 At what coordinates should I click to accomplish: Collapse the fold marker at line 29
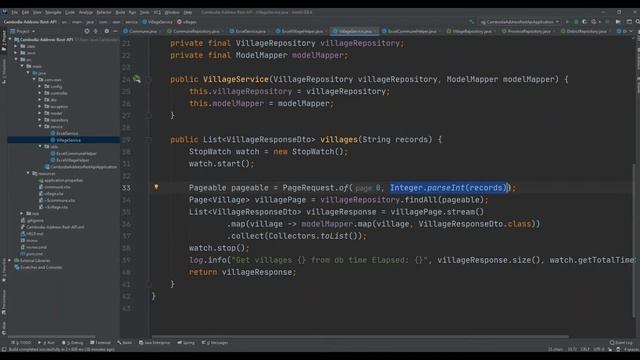[x=149, y=140]
